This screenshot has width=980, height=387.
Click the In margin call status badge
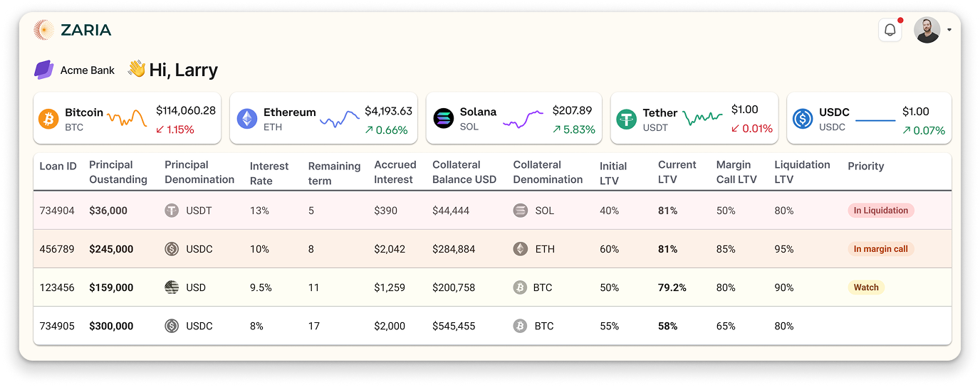880,249
